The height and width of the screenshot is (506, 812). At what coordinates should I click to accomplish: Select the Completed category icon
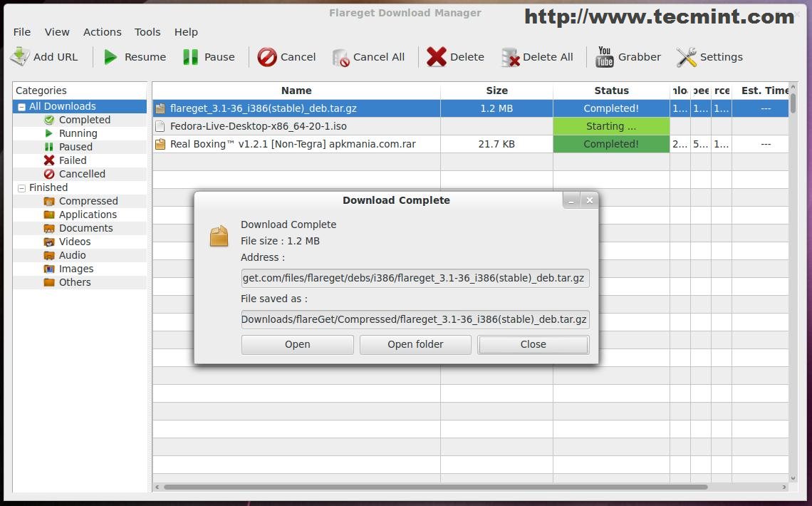pyautogui.click(x=49, y=120)
